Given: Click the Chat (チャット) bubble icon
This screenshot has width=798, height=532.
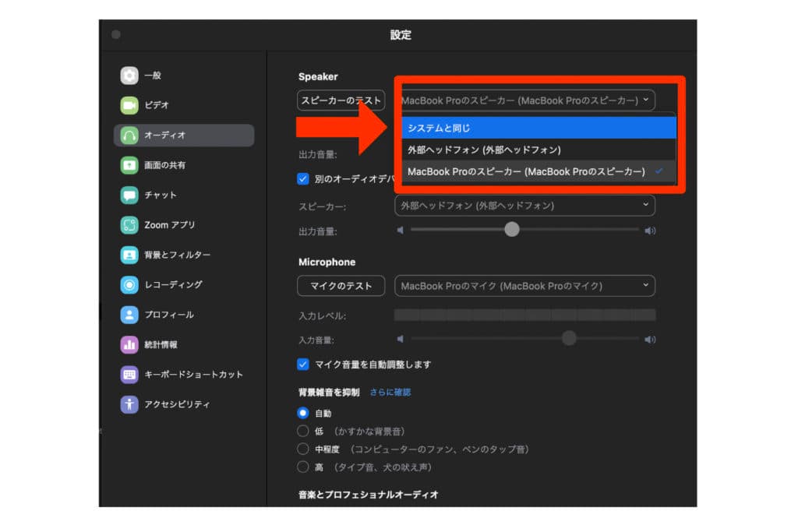Looking at the screenshot, I should click(129, 196).
